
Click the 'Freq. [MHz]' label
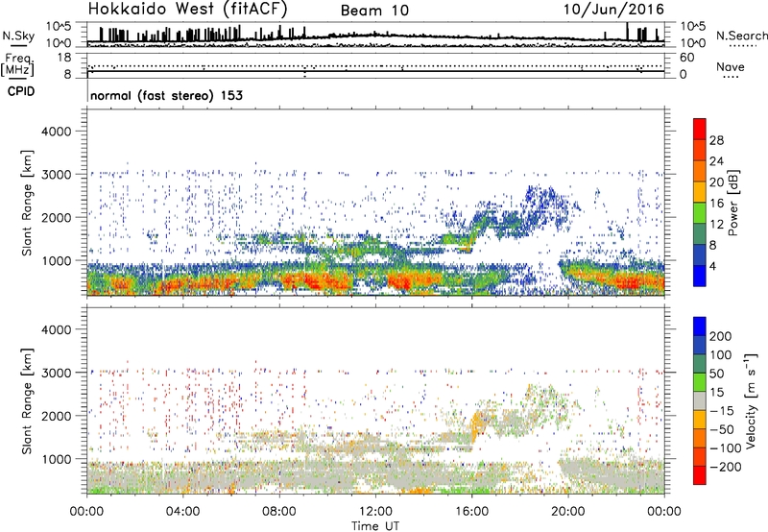coord(18,64)
